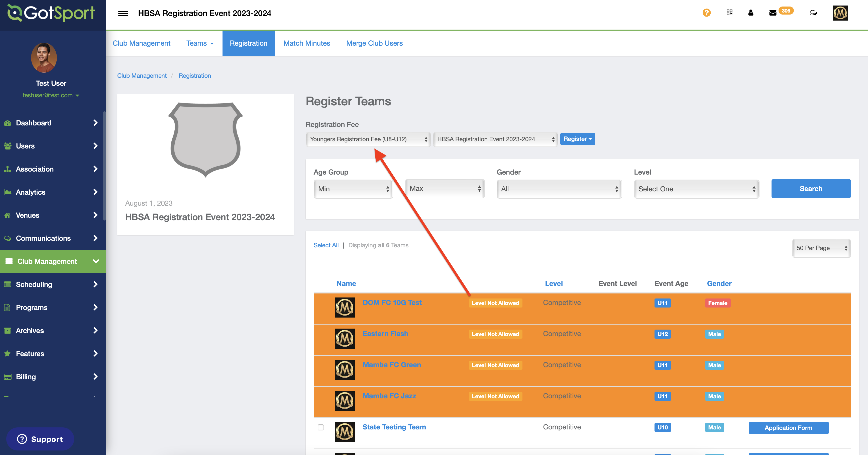This screenshot has width=868, height=455.
Task: Click State Testing Team Application Form button
Action: [789, 428]
